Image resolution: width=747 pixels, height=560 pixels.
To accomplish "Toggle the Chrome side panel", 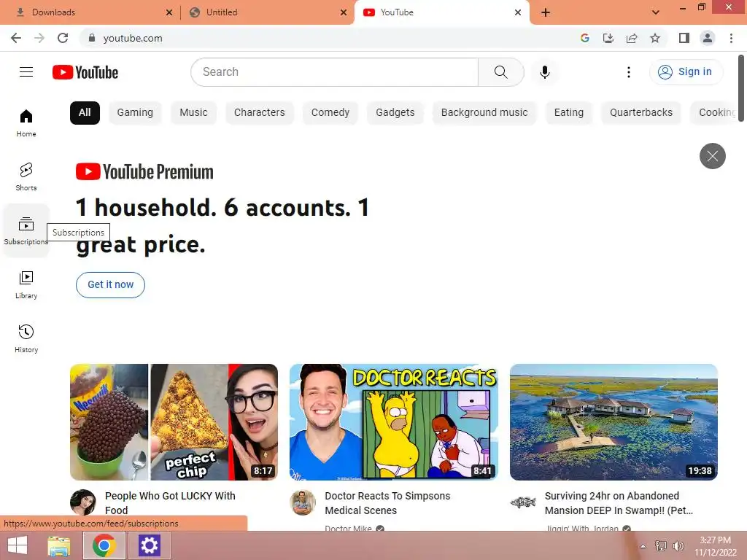I will click(x=684, y=38).
